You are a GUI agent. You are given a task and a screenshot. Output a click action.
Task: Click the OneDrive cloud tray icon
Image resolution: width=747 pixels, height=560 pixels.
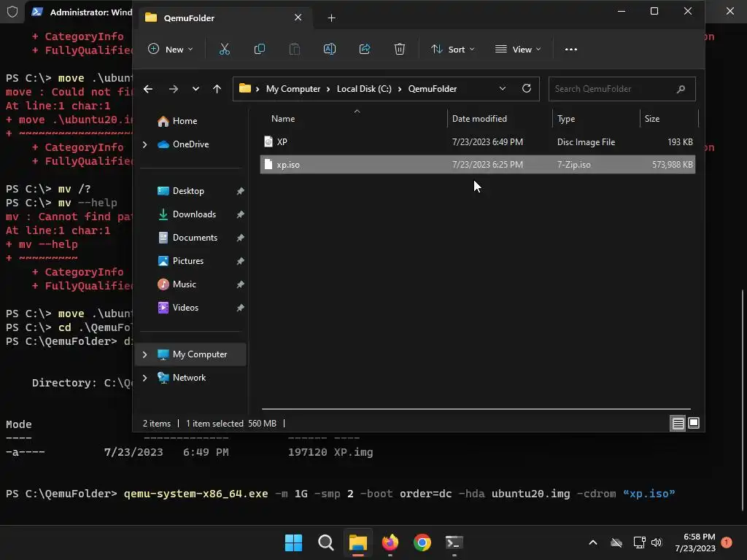tap(616, 542)
